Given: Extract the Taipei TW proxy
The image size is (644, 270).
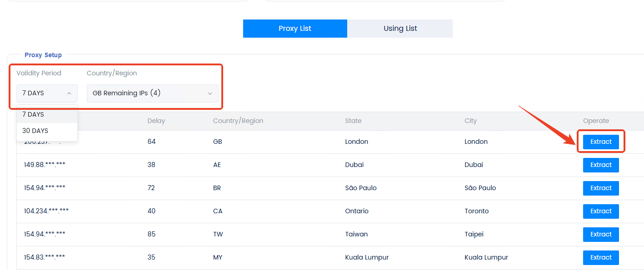Looking at the screenshot, I should (601, 234).
